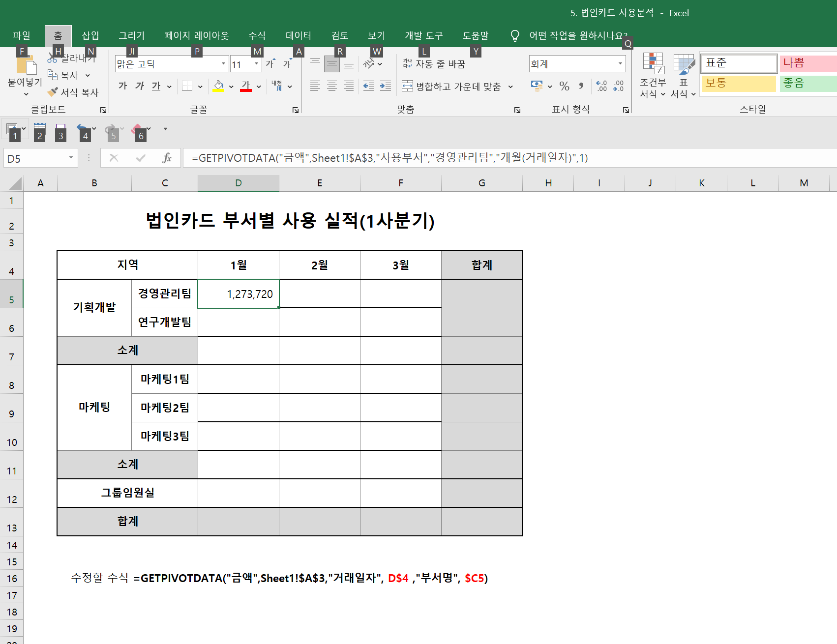Viewport: 837px width, 644px height.
Task: Open Conditional Formatting (조건부 서식)
Action: pyautogui.click(x=653, y=76)
